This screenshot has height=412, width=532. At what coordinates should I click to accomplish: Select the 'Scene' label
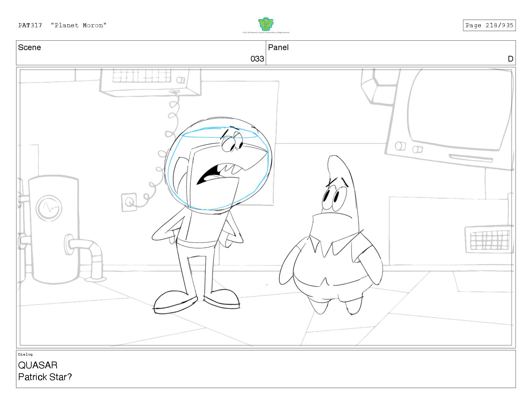click(30, 47)
